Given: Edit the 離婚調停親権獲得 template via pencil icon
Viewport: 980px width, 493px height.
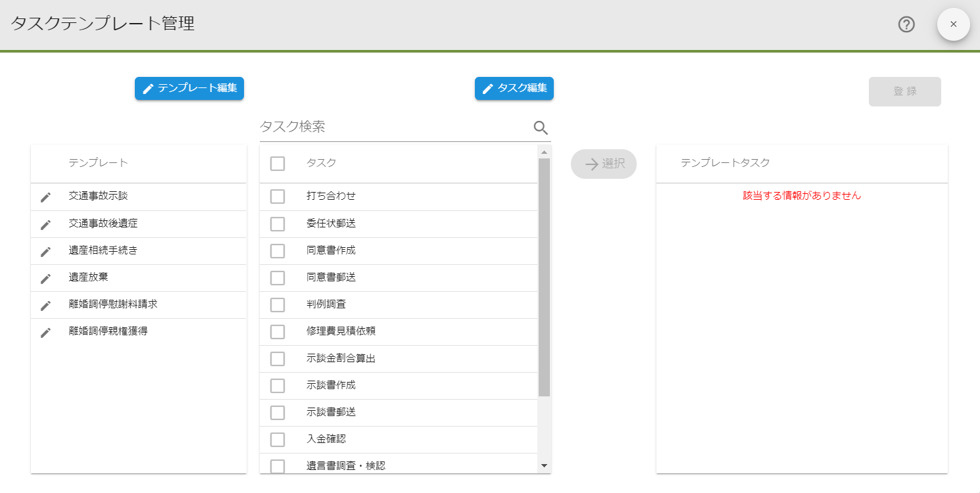Looking at the screenshot, I should tap(45, 331).
